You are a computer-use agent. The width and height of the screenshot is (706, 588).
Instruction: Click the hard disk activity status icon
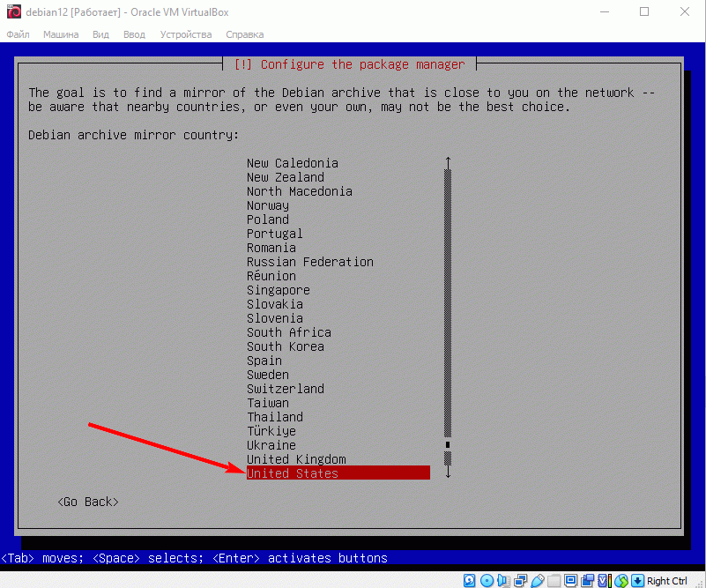click(469, 580)
